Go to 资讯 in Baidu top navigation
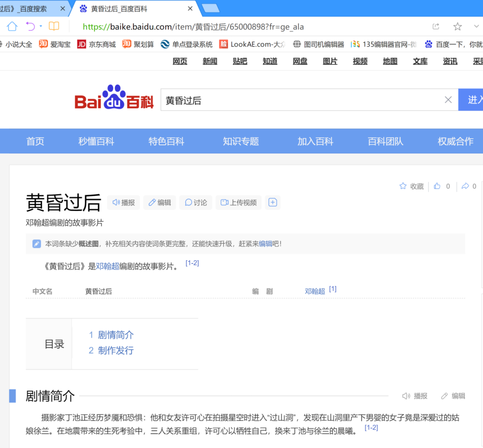Screen dimensions: 483x448 450,61
